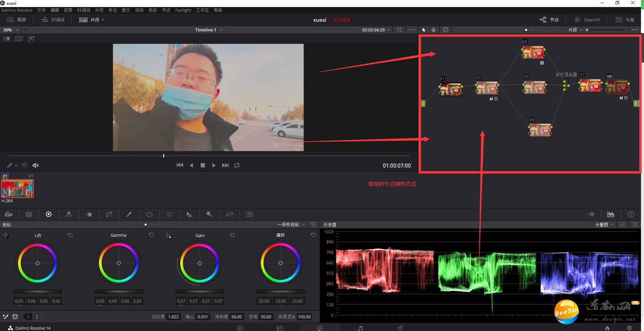Open the Clips (片段) dropdown in top toolbar
The image size is (644, 331).
(x=92, y=20)
